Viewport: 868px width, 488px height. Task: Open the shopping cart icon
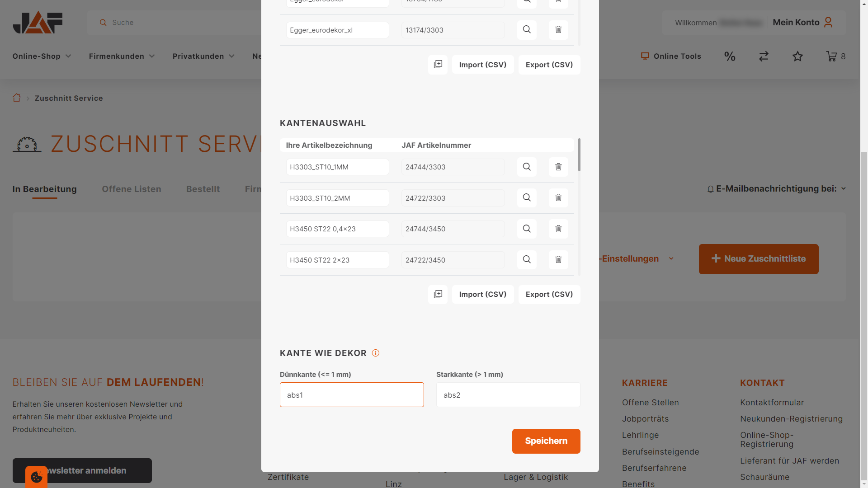(831, 56)
